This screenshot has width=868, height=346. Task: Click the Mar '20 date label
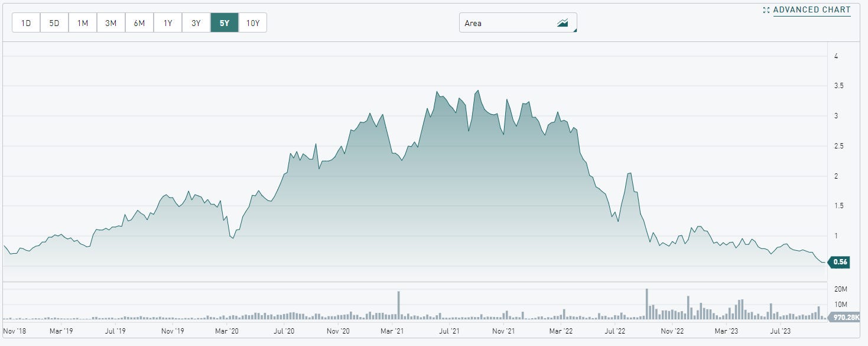coord(227,331)
